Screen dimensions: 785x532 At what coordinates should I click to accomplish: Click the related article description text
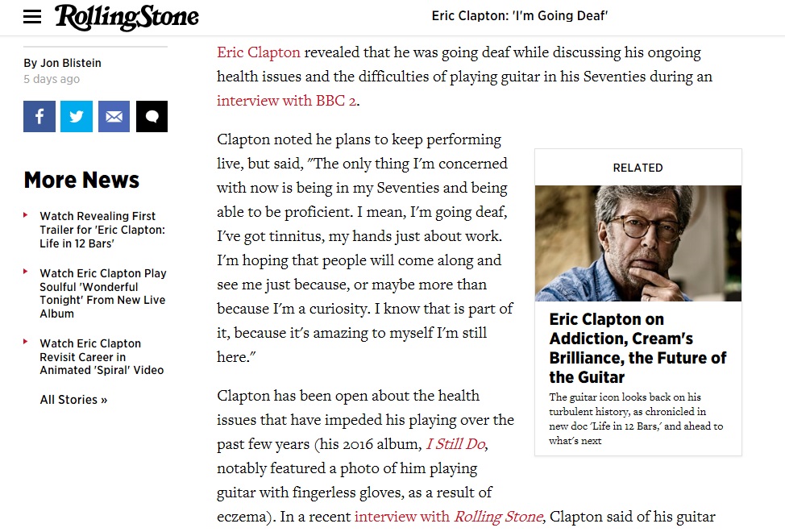[x=636, y=418]
